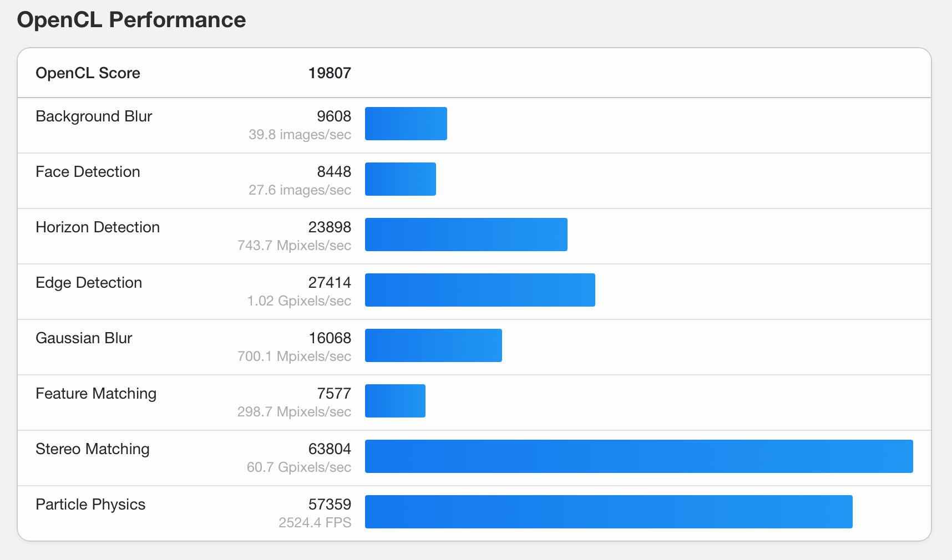Image resolution: width=952 pixels, height=560 pixels.
Task: Click the Particle Physics label
Action: [x=90, y=505]
